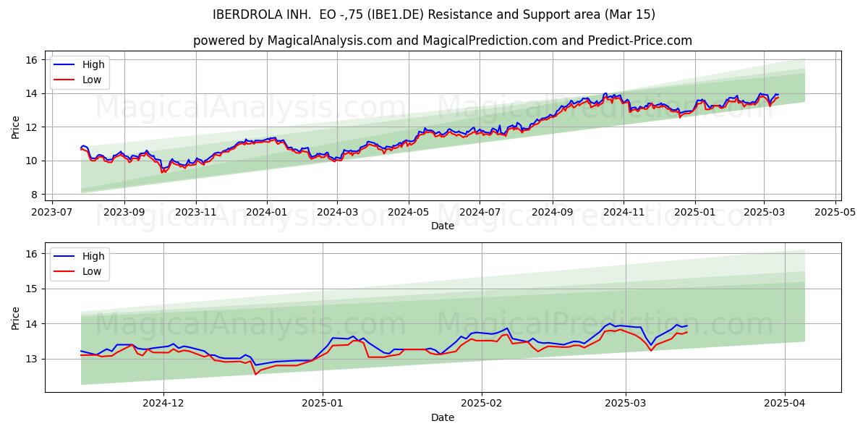Click the 10 price tick on top chart

[33, 161]
